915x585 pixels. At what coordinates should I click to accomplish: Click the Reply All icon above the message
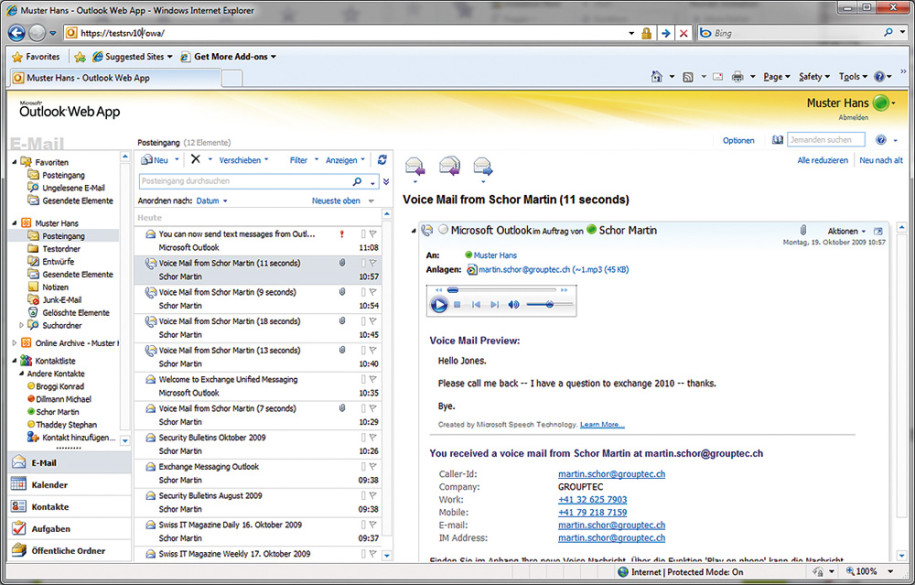pyautogui.click(x=449, y=166)
